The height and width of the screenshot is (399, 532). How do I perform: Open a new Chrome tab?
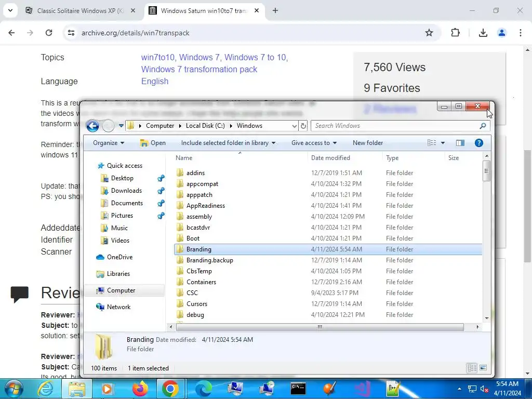(275, 10)
